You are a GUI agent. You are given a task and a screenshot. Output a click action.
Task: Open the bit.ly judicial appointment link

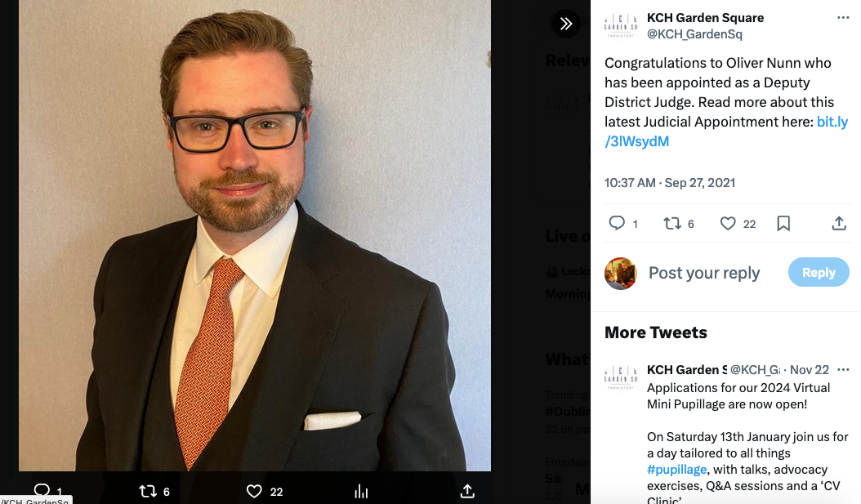click(832, 122)
